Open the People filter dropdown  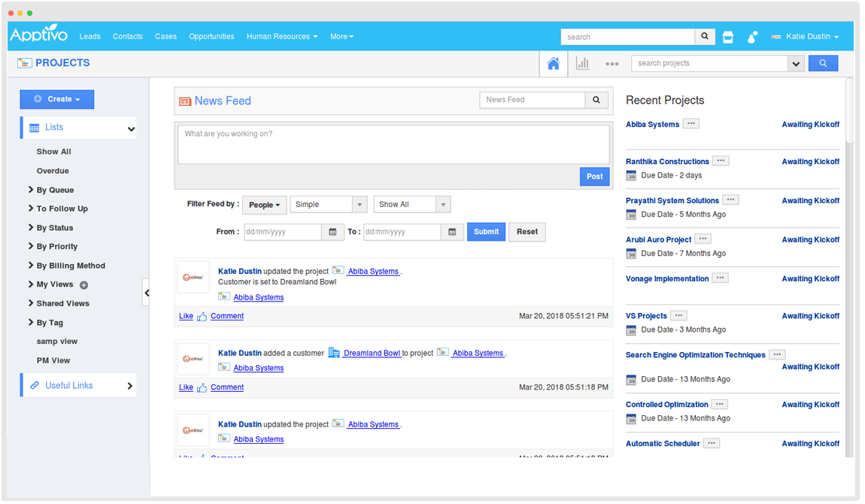point(264,205)
